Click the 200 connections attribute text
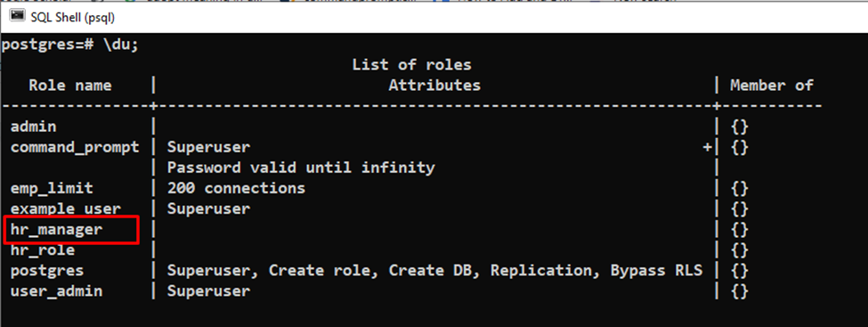 236,188
